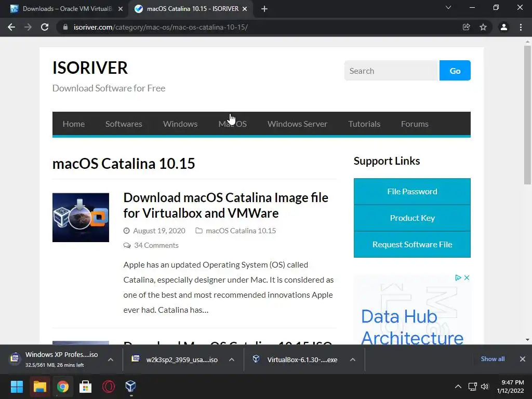The height and width of the screenshot is (399, 532).
Task: Open the Mac OS menu item
Action: click(232, 124)
